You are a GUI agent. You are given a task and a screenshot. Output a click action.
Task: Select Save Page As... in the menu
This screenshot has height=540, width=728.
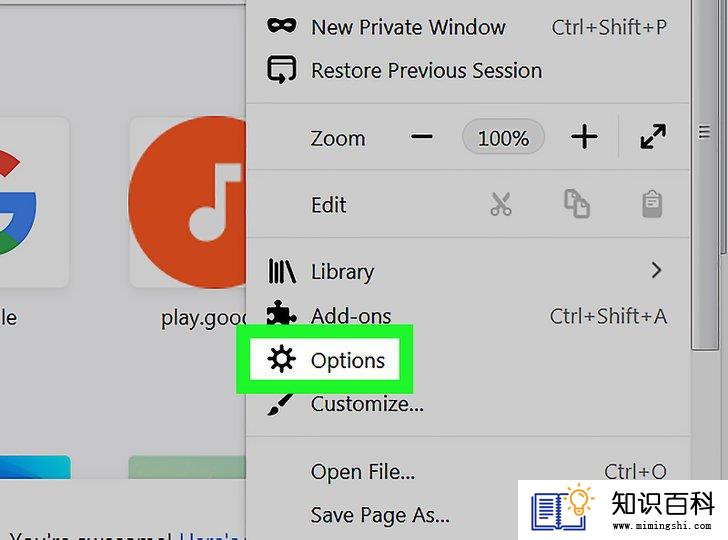coord(380,515)
